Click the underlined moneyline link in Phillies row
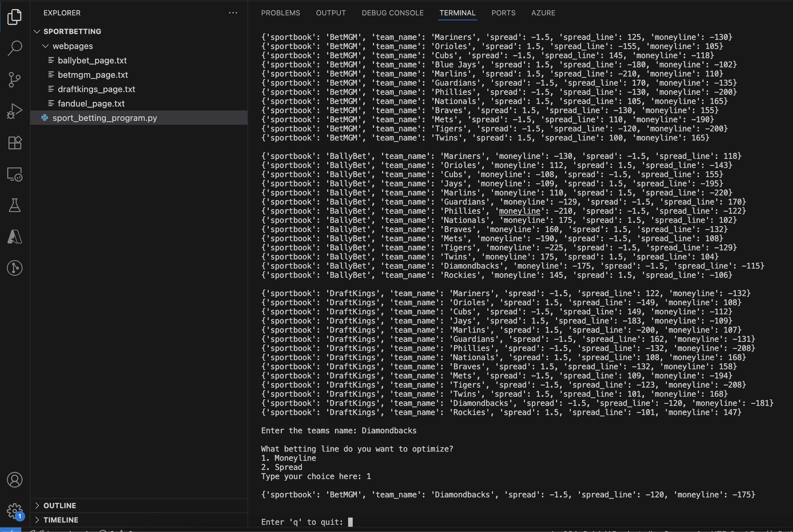Screen dimensions: 793x532 click(519, 211)
